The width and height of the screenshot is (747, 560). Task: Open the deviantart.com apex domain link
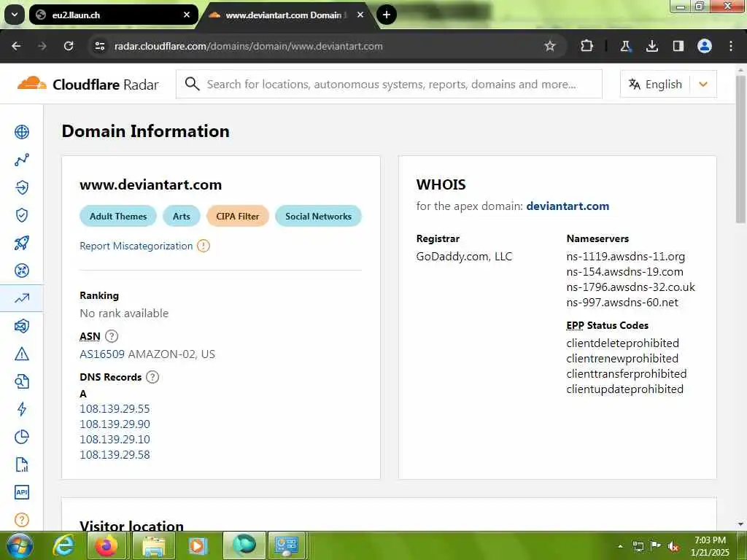point(568,206)
